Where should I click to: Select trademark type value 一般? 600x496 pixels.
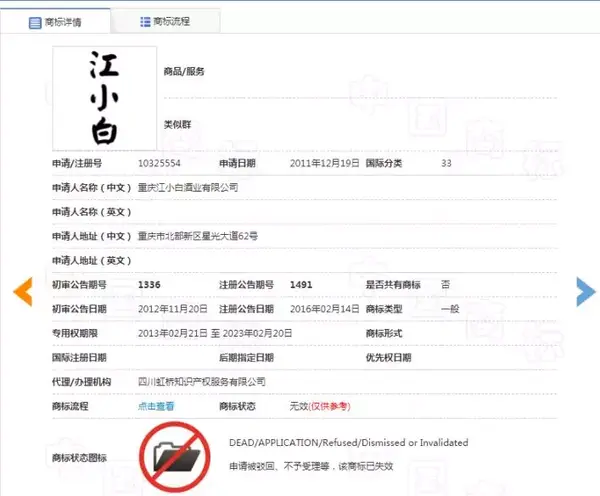(450, 309)
